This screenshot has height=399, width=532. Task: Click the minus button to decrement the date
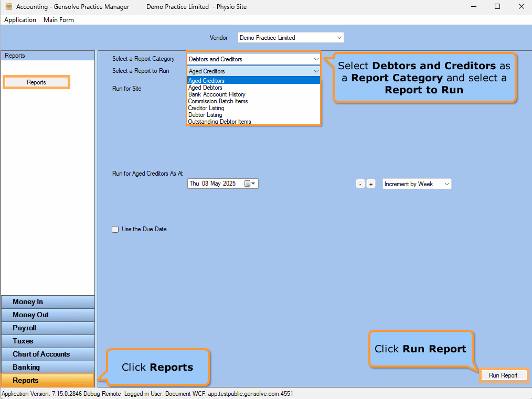tap(360, 184)
